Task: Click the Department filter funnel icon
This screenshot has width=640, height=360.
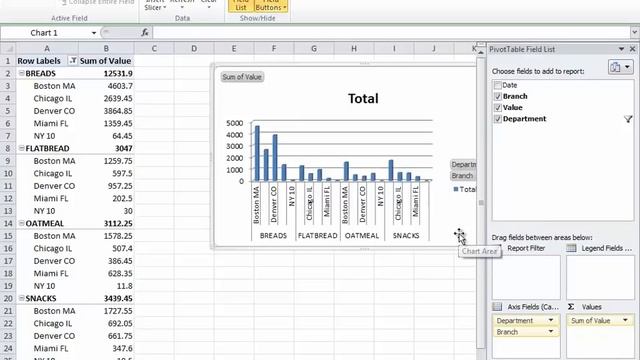Action: coord(628,119)
